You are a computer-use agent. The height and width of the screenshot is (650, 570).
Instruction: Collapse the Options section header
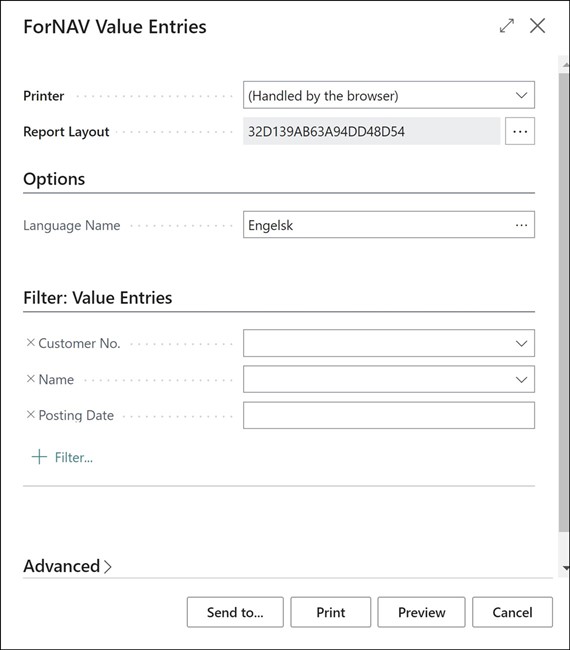pos(54,179)
